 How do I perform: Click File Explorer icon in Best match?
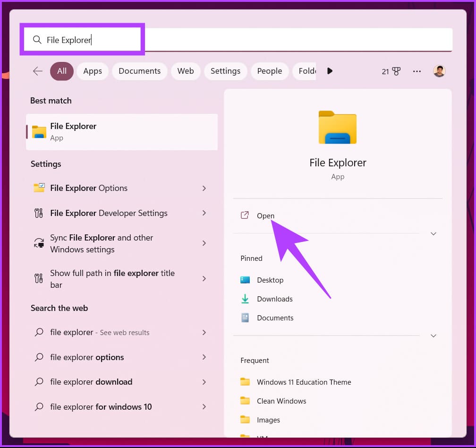39,132
